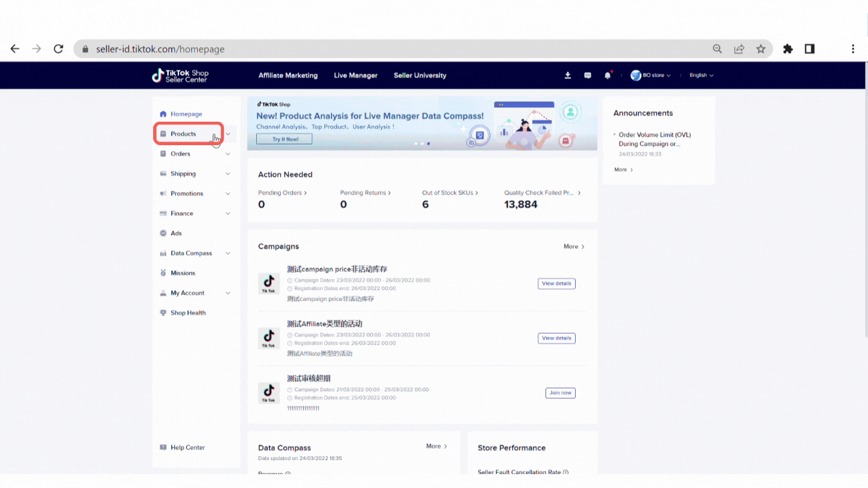The image size is (868, 488).
Task: Bookmark this page with star icon
Action: pos(761,49)
